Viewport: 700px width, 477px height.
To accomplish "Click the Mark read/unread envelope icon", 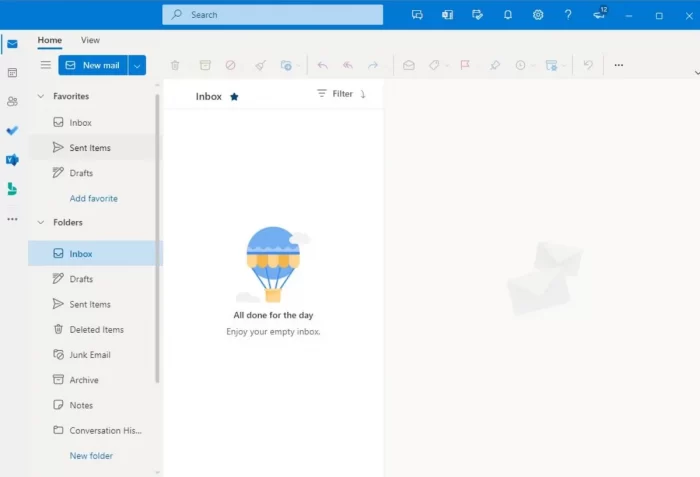I will pyautogui.click(x=408, y=65).
